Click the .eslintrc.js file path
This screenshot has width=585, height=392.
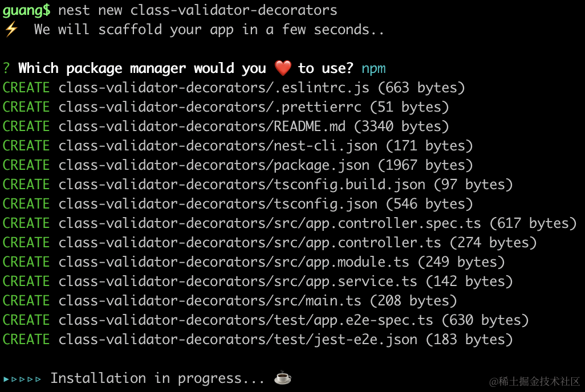[214, 88]
